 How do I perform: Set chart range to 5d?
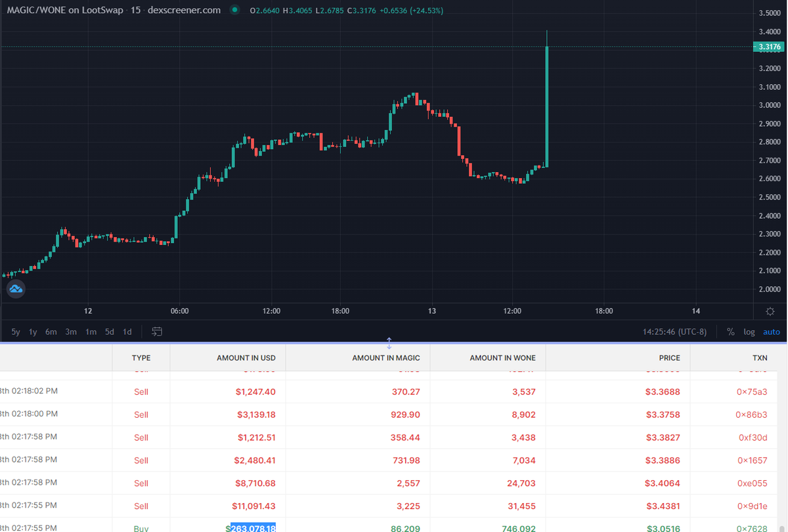[x=110, y=332]
